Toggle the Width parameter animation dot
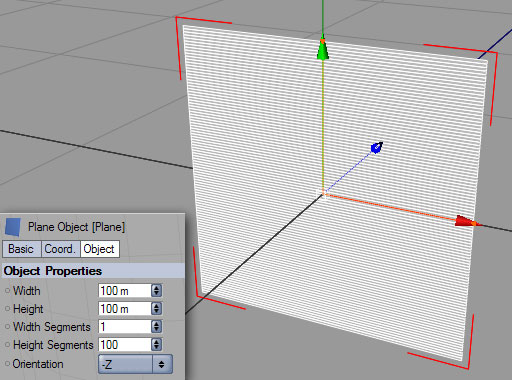The width and height of the screenshot is (512, 380). pos(7,291)
